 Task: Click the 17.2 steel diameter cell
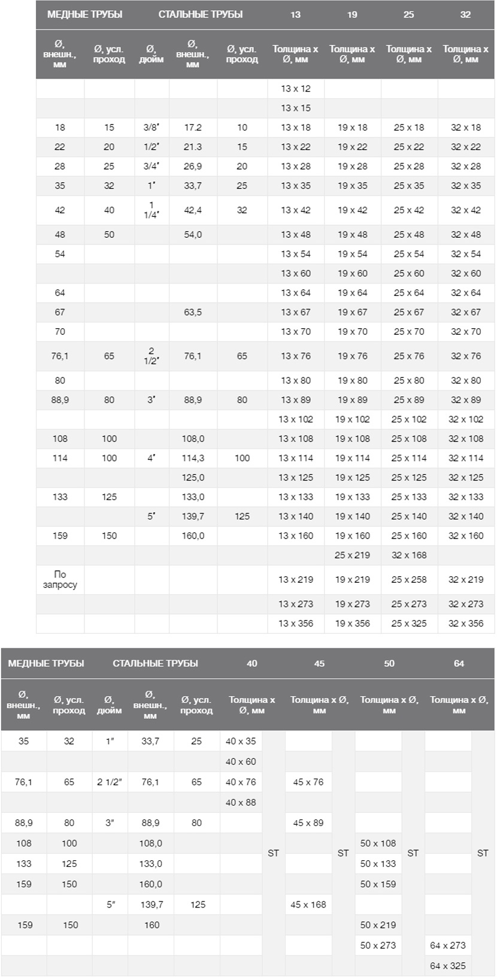(193, 128)
